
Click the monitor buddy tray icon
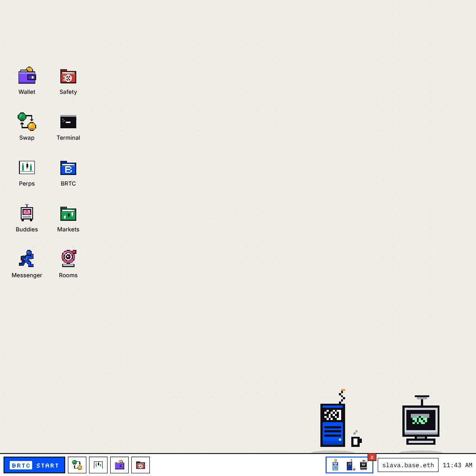pyautogui.click(x=364, y=465)
